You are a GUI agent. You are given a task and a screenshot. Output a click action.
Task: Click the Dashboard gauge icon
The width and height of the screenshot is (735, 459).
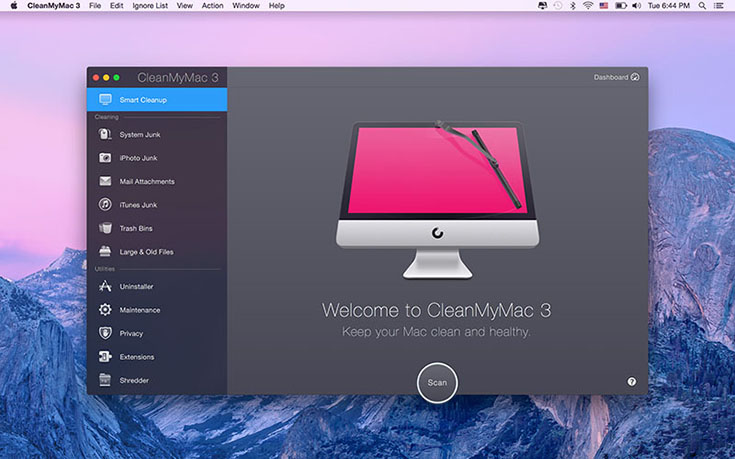[x=635, y=77]
